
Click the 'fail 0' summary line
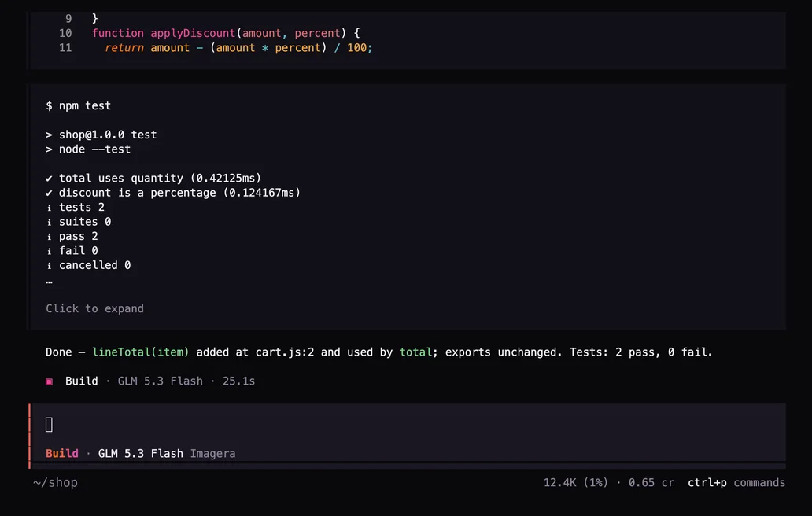click(78, 250)
